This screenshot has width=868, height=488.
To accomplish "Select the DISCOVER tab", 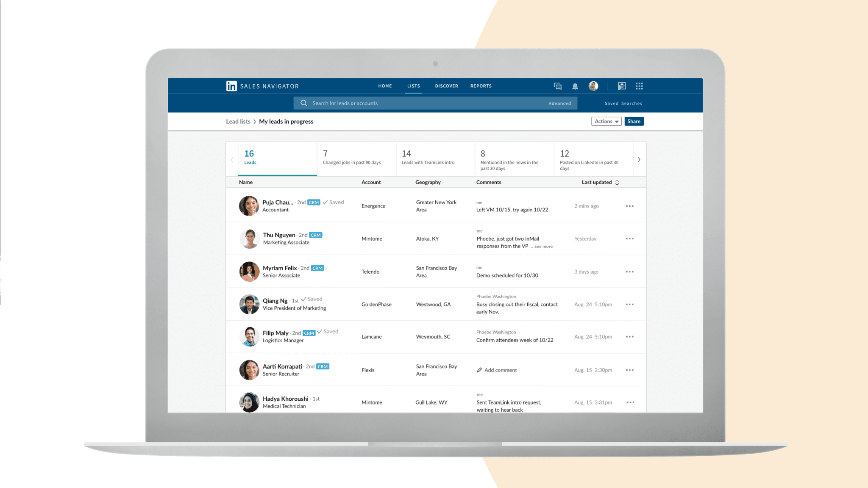I will click(x=447, y=86).
